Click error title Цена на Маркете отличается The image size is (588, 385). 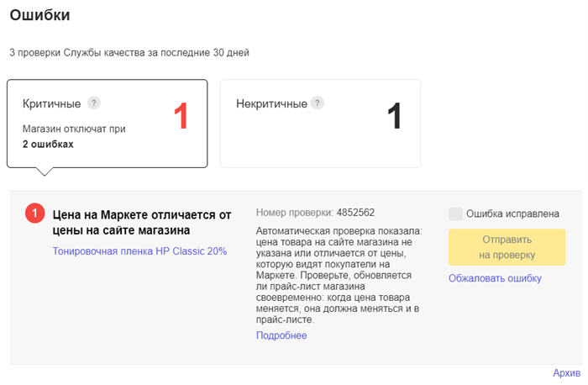142,223
